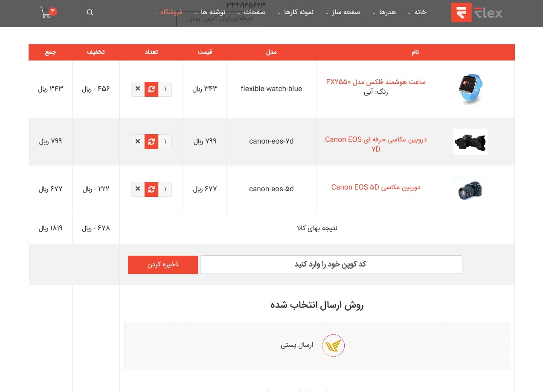Remove canon-eos-7d from cart
Screen dimensions: 543x392
click(138, 141)
